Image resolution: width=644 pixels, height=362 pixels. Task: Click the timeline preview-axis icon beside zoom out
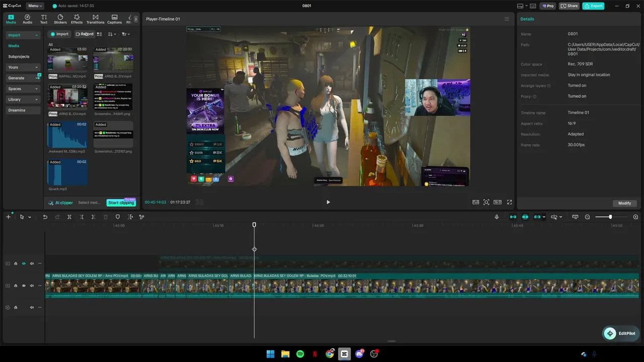[x=575, y=217]
